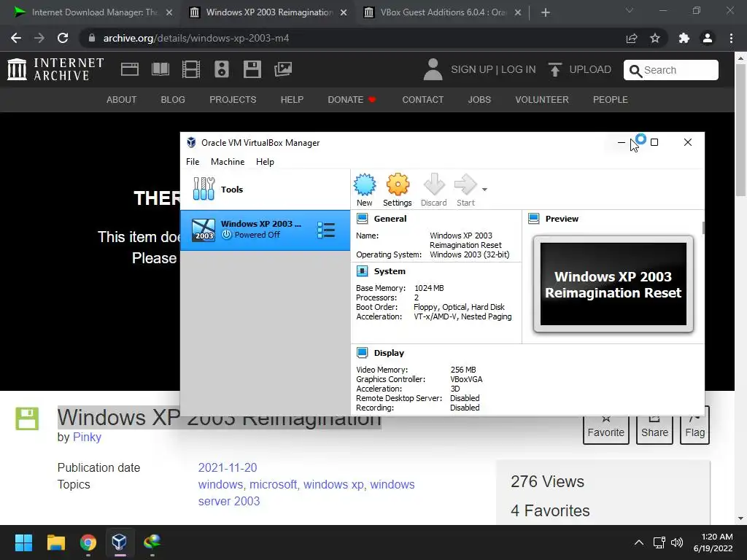Click the Internet Archive logo
Image resolution: width=747 pixels, height=560 pixels.
point(55,69)
